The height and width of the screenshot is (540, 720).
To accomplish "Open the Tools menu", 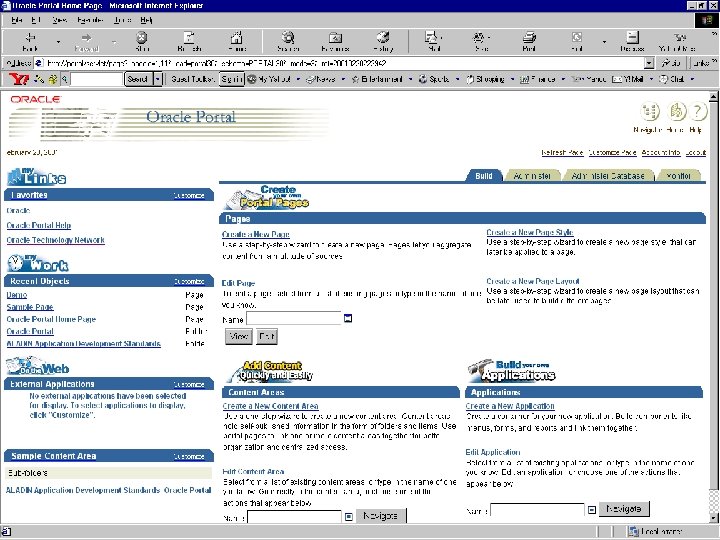I will coord(122,20).
